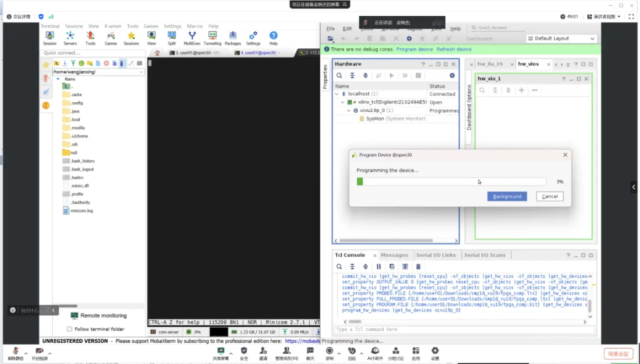Image resolution: width=640 pixels, height=364 pixels.
Task: Open the Games toolbar icon
Action: point(111,38)
